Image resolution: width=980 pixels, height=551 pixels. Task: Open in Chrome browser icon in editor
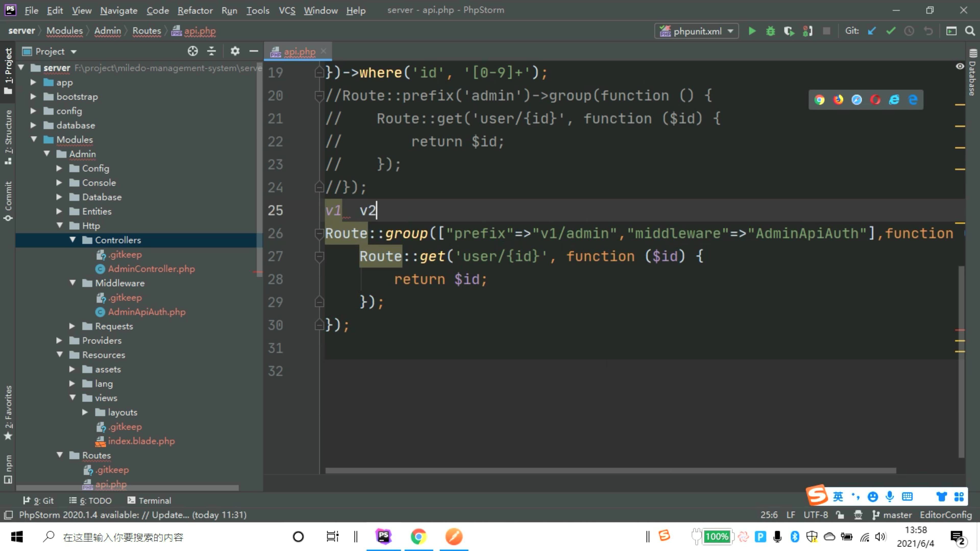(x=819, y=100)
